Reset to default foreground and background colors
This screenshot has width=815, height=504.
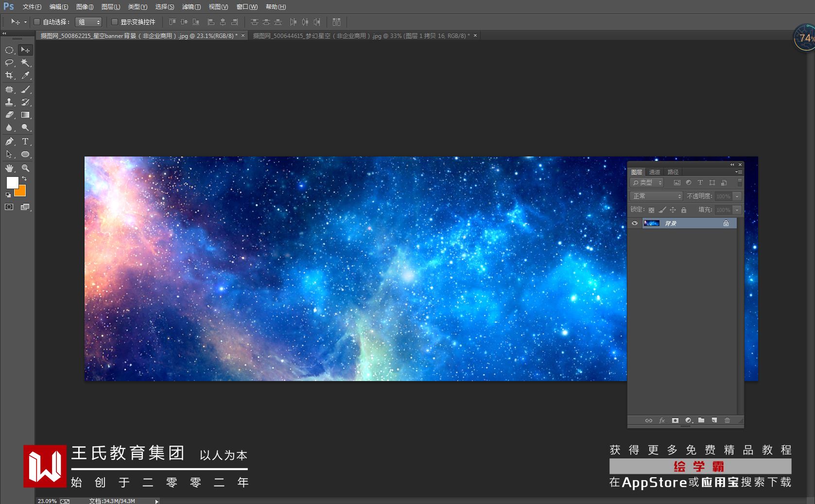tap(8, 195)
